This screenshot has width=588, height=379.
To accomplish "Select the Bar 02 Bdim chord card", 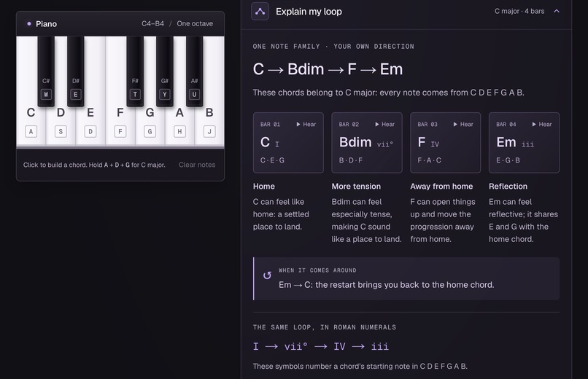I will tap(367, 143).
